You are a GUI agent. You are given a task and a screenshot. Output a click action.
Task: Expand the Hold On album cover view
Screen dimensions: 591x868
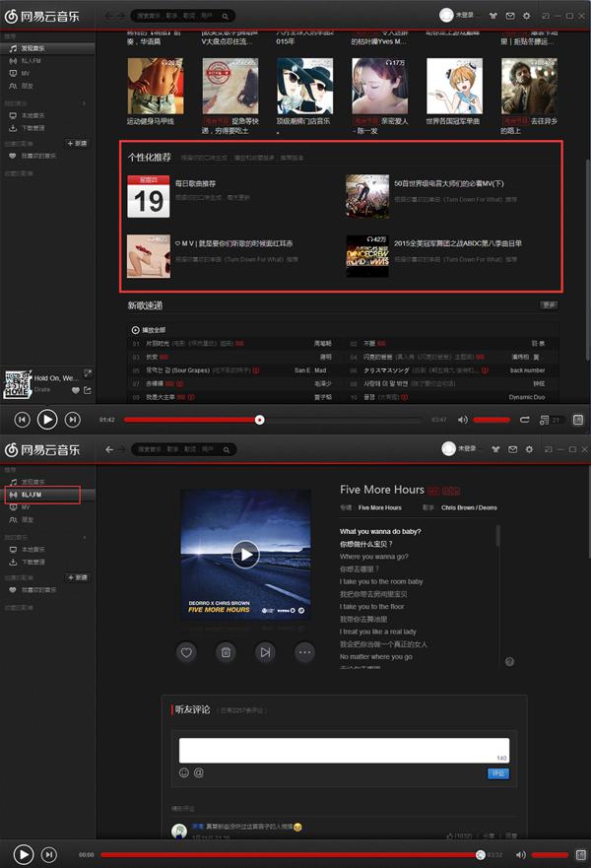[x=88, y=373]
